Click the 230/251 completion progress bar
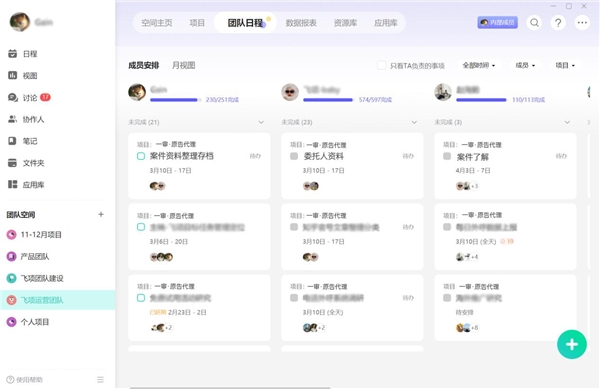 [x=176, y=100]
